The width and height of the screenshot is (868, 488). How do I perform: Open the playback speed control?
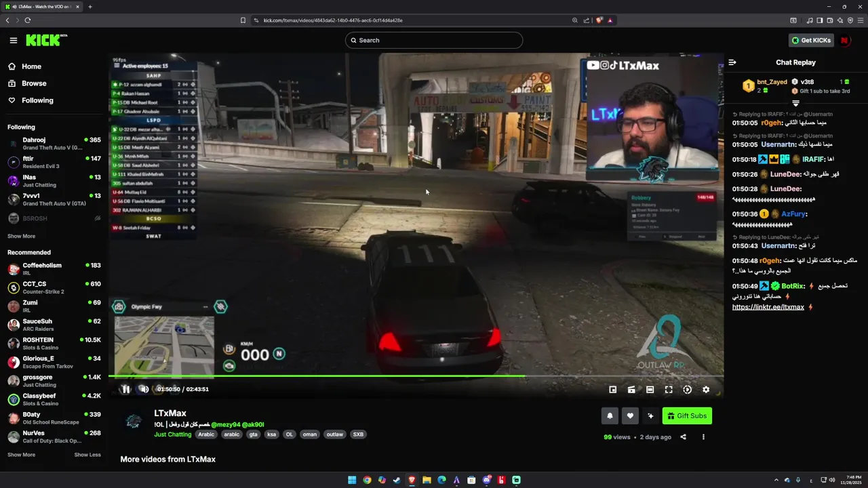(687, 390)
